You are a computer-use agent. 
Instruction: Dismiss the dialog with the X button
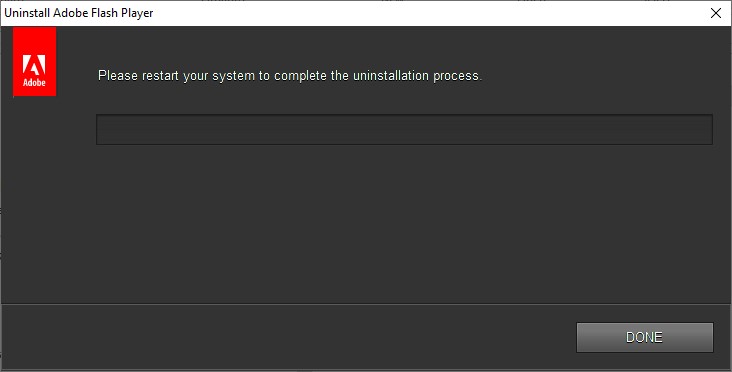(x=716, y=13)
